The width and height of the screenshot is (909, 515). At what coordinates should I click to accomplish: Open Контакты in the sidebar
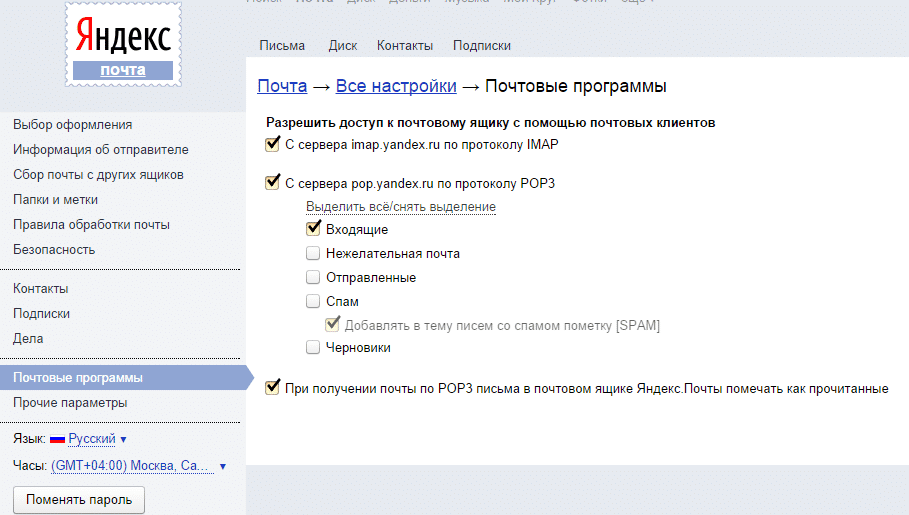coord(41,288)
